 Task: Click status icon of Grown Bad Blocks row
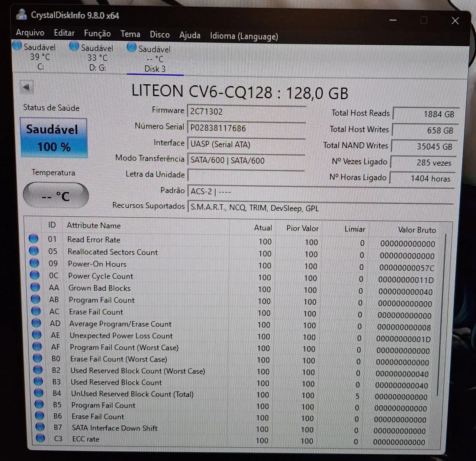pos(35,287)
